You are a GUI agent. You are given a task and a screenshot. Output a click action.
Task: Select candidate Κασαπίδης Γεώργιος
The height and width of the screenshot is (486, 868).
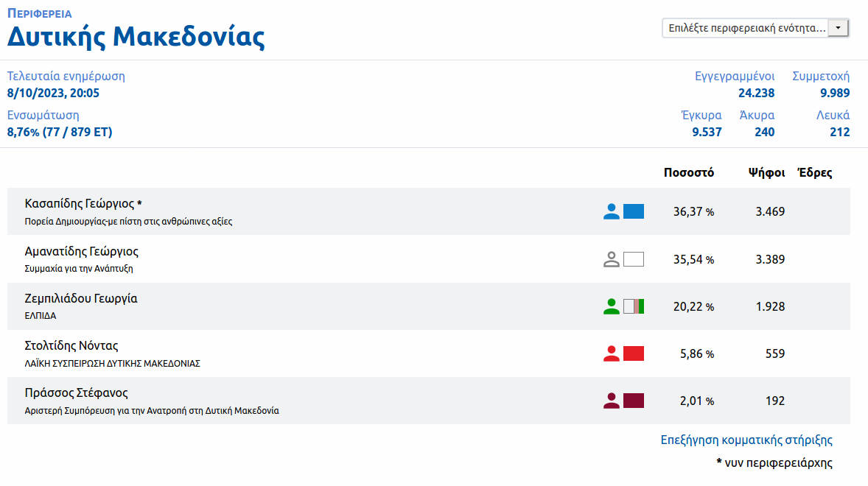pos(80,204)
